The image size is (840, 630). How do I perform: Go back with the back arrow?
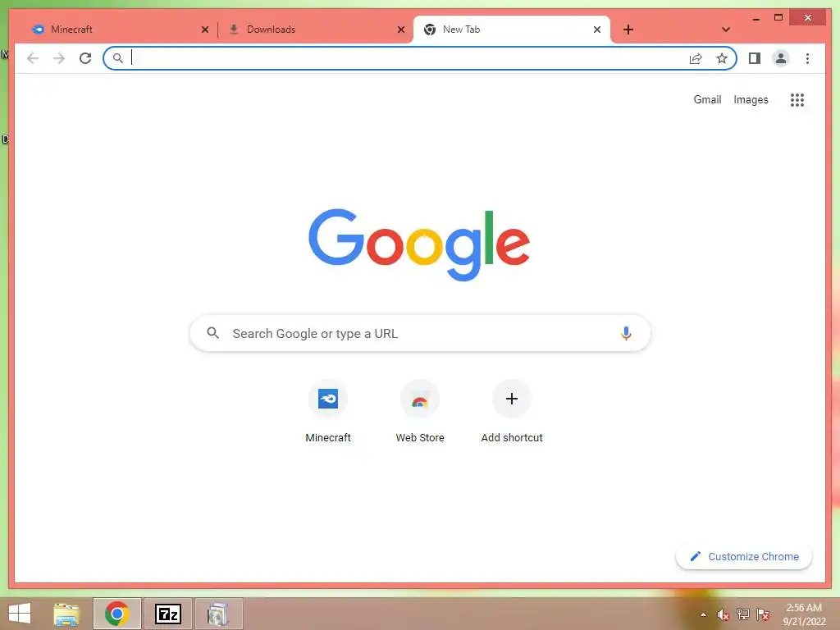pos(33,58)
